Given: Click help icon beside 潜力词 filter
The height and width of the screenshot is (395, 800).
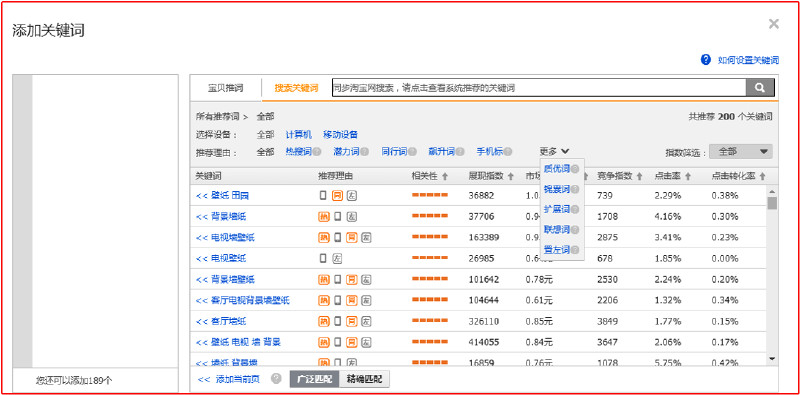Looking at the screenshot, I should click(x=364, y=152).
